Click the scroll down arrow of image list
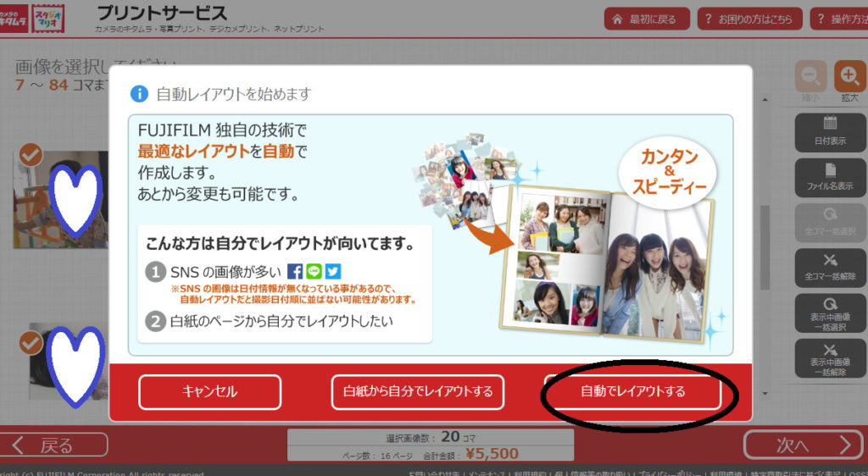The height and width of the screenshot is (476, 868). click(765, 394)
